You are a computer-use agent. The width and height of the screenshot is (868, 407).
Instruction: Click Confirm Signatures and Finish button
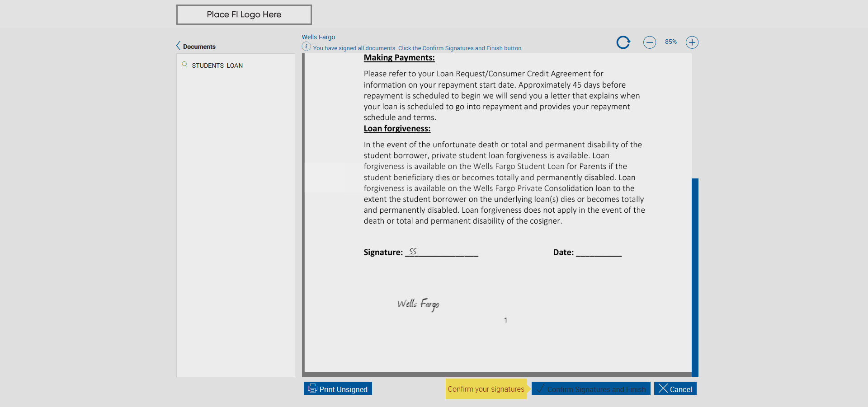591,389
